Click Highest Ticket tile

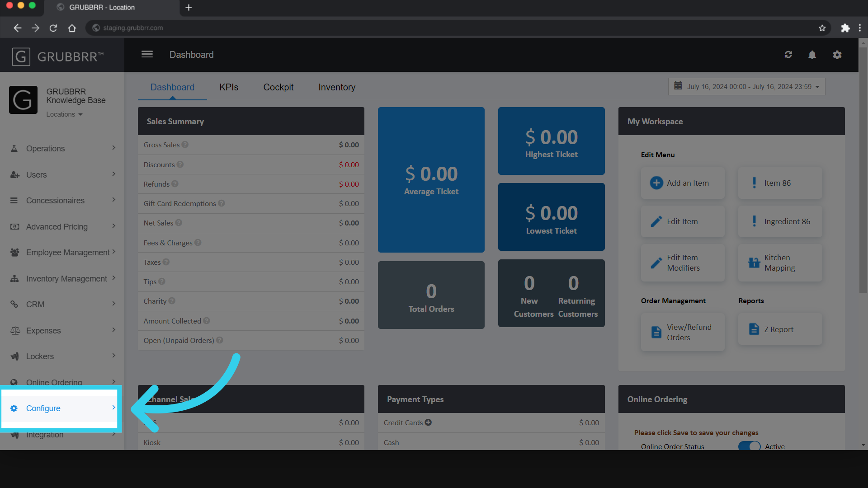tap(552, 141)
